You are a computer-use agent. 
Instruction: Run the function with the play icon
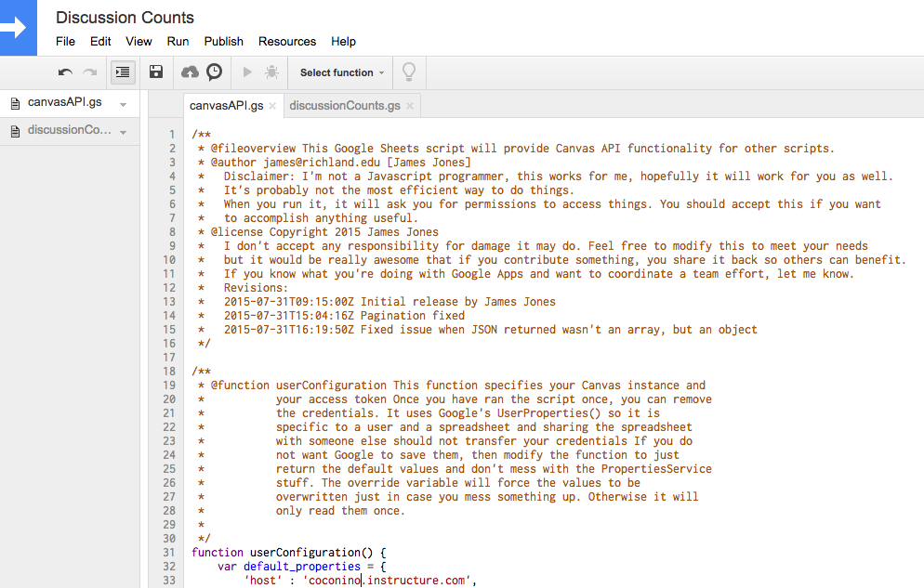pos(247,72)
